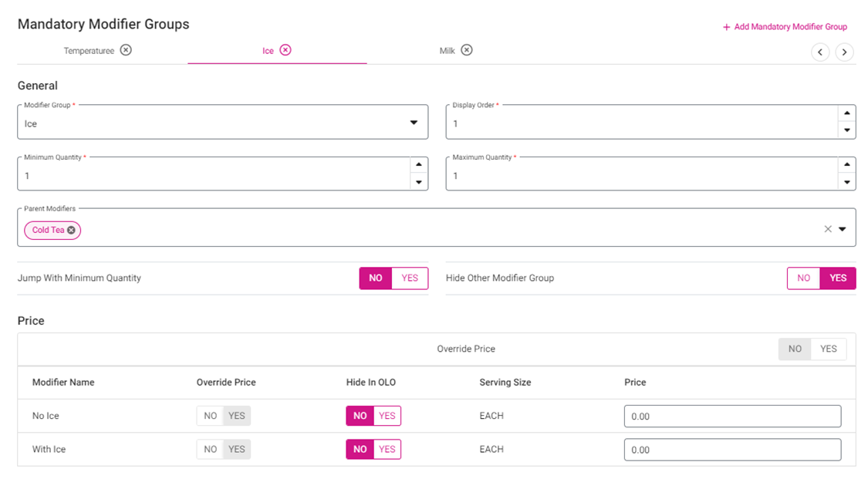Click Add Mandatory Modifier Group link
The width and height of the screenshot is (868, 489).
pyautogui.click(x=785, y=27)
